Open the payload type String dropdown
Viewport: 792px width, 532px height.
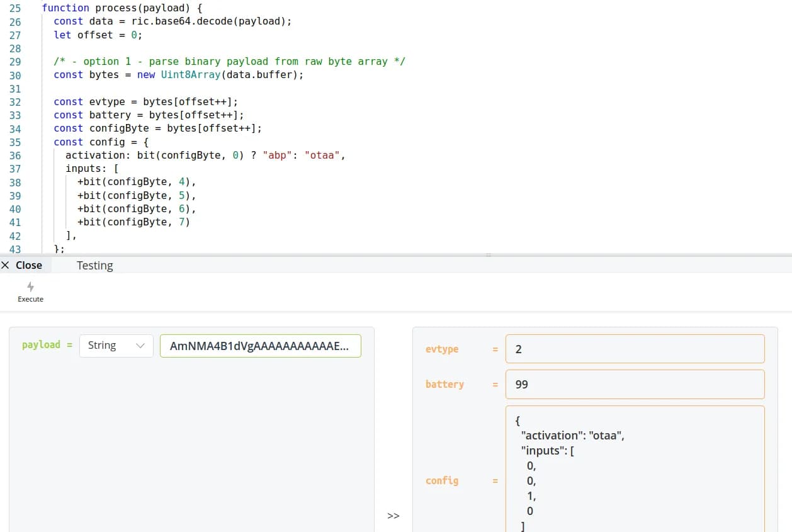point(116,346)
